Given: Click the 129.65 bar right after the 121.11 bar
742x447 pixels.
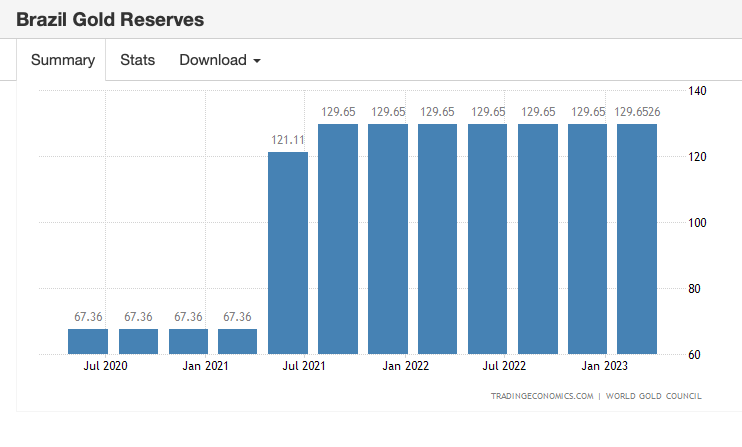Looking at the screenshot, I should [x=337, y=239].
